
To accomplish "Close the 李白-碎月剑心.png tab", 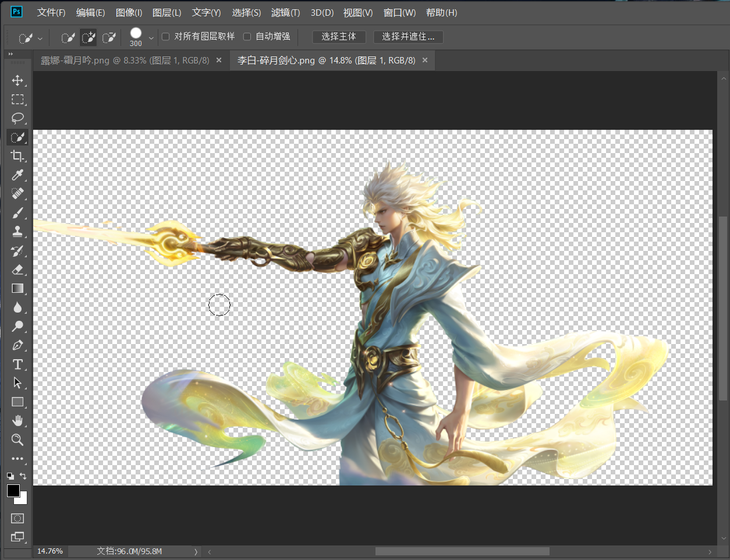I will coord(425,60).
